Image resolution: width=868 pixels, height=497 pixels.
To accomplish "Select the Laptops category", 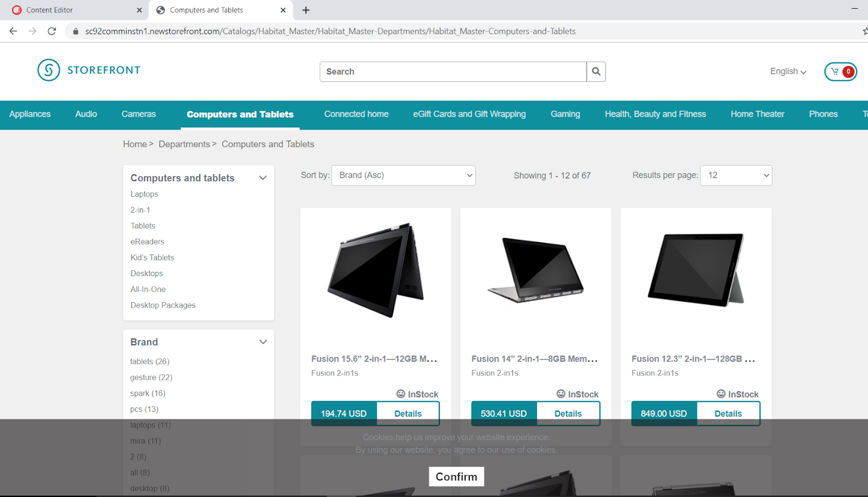I will [x=144, y=194].
